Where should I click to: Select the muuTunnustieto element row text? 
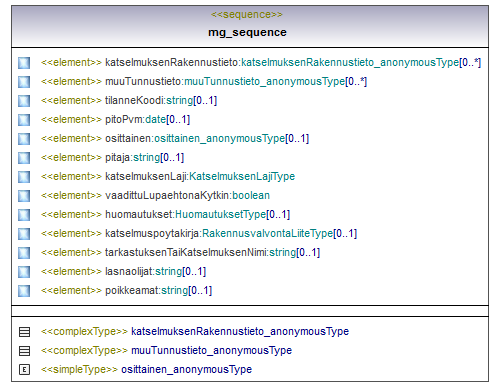tap(204, 82)
